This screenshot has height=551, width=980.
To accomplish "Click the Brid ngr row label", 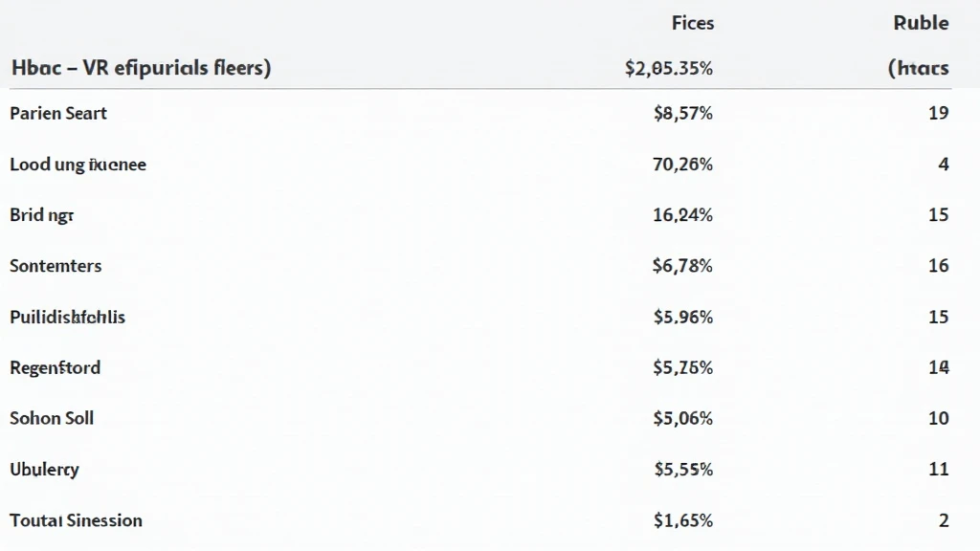I will point(42,215).
